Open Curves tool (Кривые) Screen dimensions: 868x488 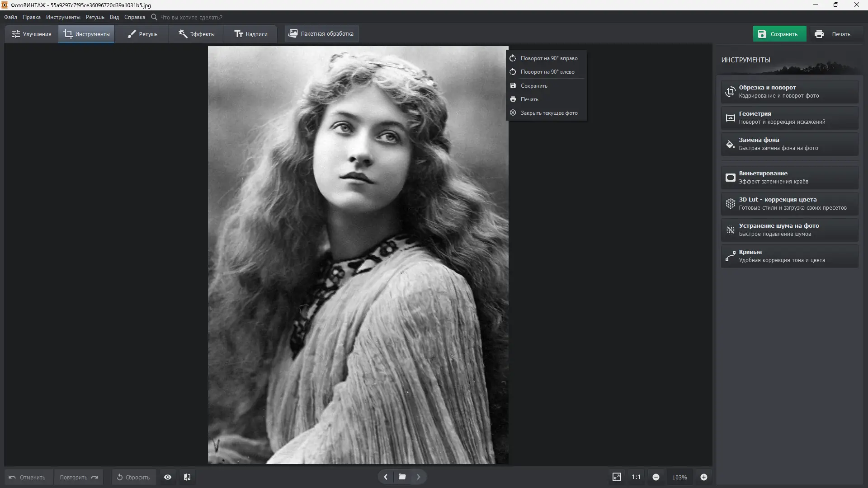click(x=789, y=256)
